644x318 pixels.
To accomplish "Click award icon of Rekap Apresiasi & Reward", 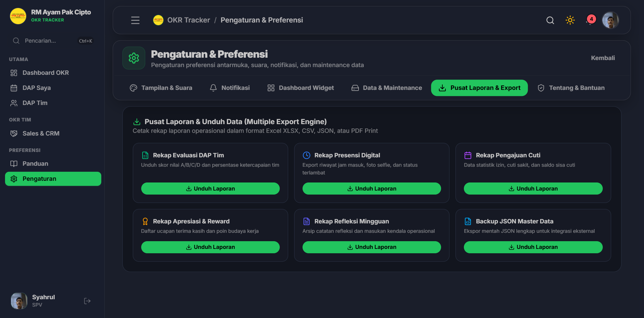I will (145, 221).
